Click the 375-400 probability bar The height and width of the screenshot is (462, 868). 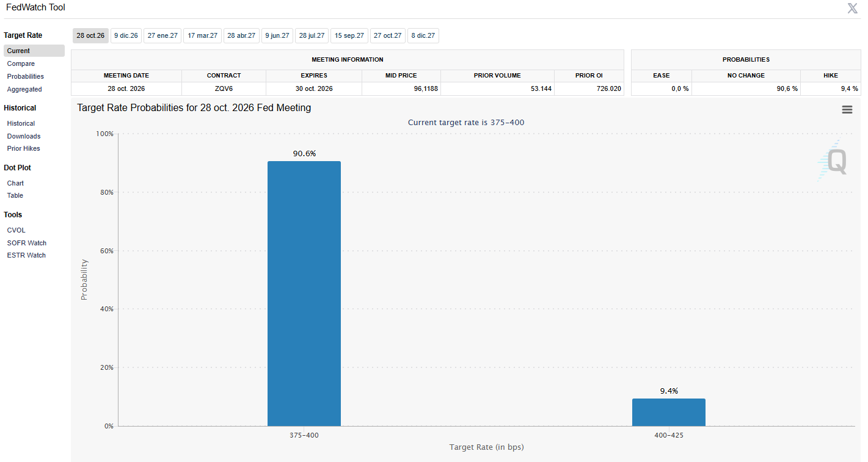[304, 294]
